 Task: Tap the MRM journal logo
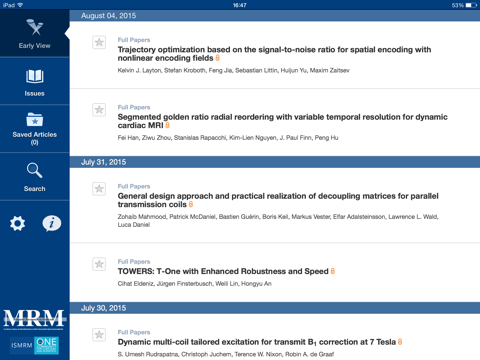34,319
